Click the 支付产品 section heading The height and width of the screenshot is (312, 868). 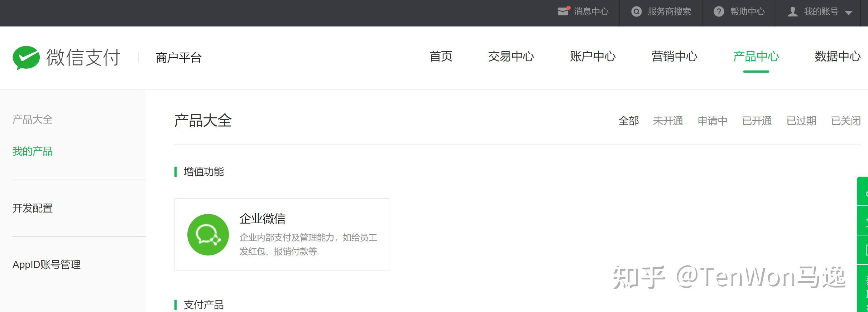coord(204,305)
